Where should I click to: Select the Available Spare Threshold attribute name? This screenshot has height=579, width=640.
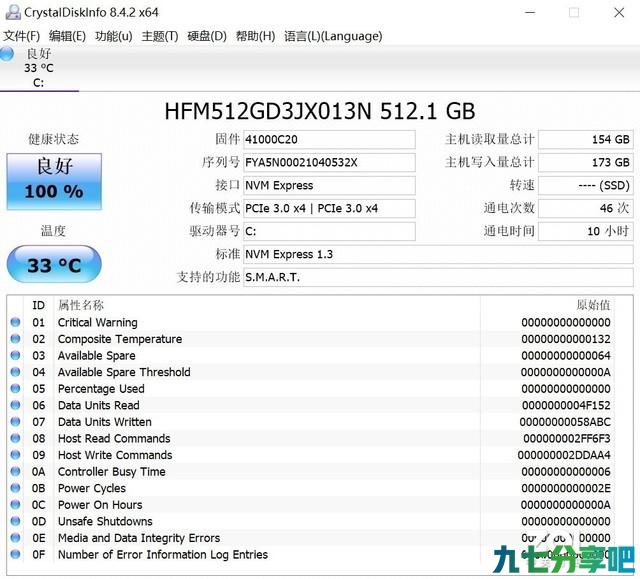coord(124,372)
